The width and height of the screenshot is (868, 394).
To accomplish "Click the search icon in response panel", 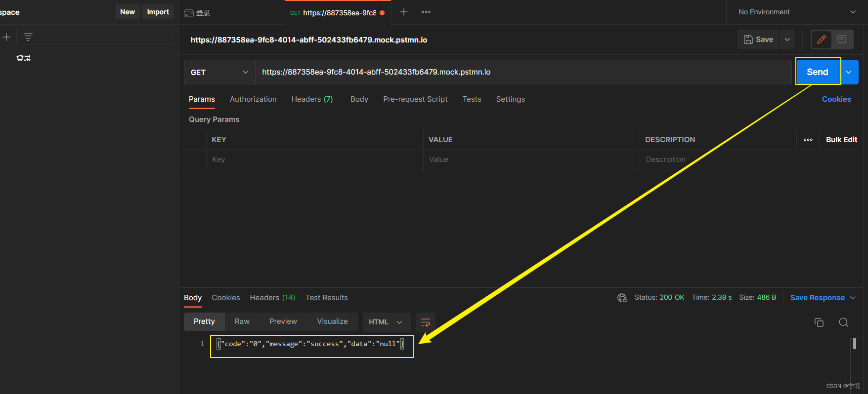I will [843, 322].
